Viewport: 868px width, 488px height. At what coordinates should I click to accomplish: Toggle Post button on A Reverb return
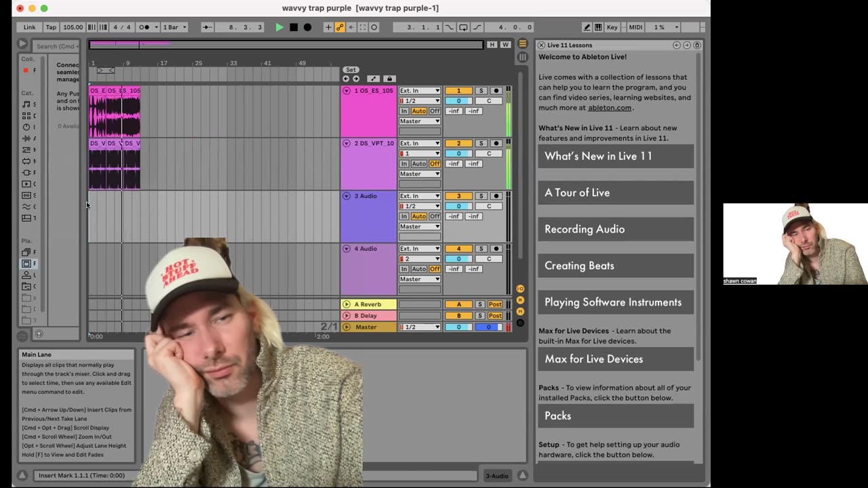(495, 304)
